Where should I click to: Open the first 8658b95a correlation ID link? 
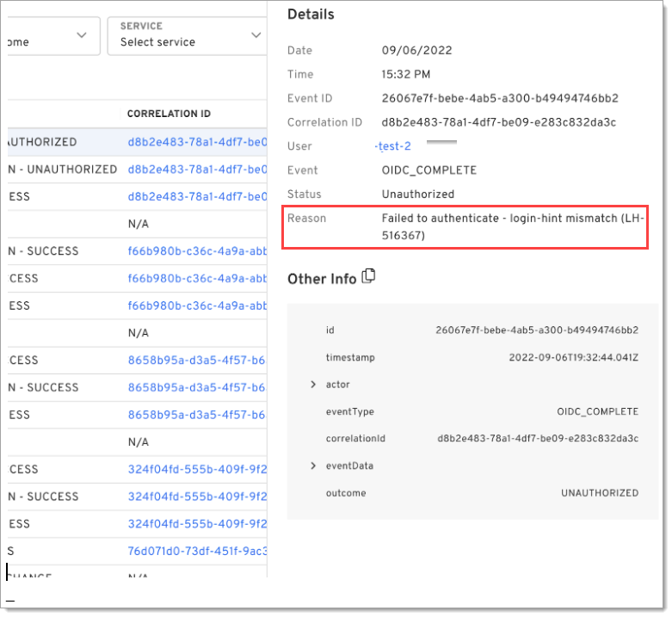(197, 361)
